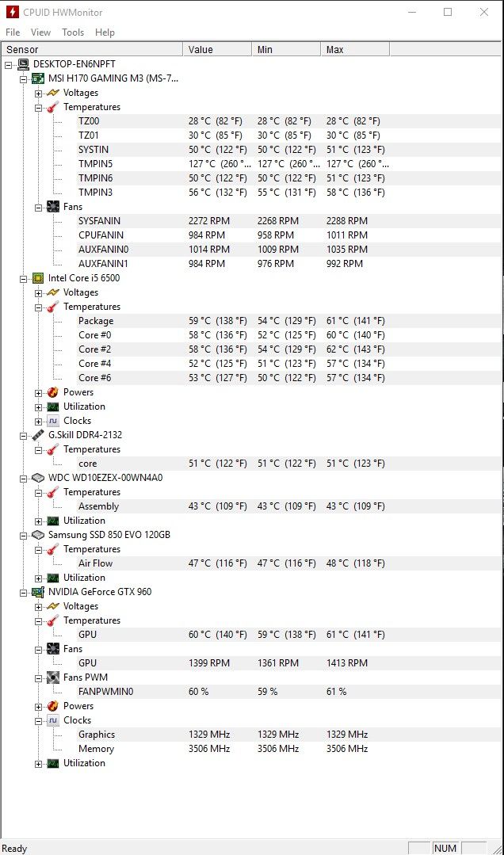Viewport: 504px width, 855px height.
Task: Click the Intel Core i5 6500 processor icon
Action: point(38,277)
